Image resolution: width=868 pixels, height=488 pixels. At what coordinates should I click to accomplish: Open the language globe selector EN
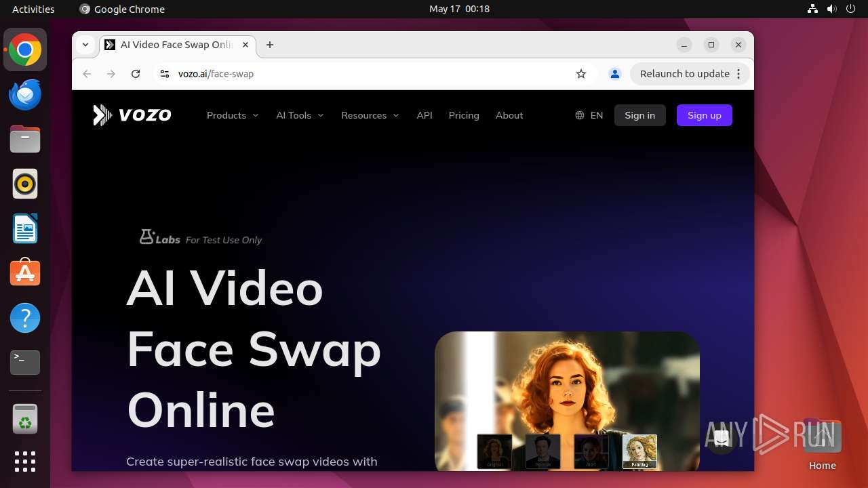tap(589, 115)
